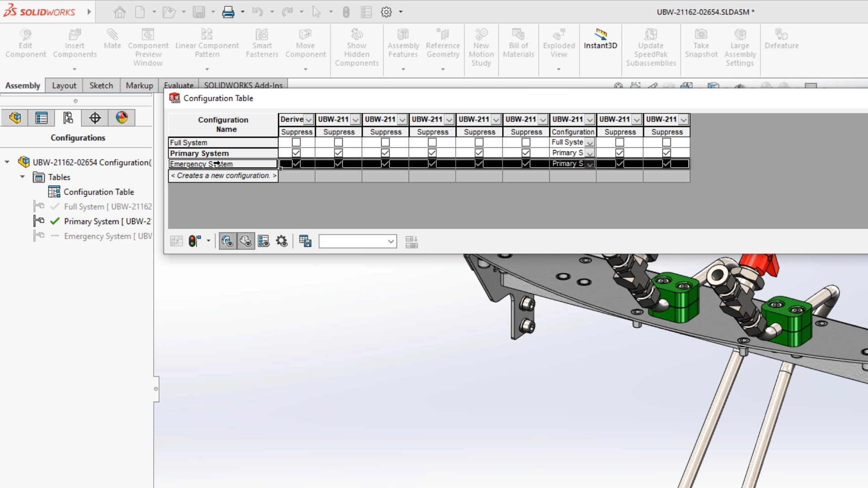This screenshot has height=488, width=868.
Task: Click the Save Table View icon
Action: click(305, 241)
